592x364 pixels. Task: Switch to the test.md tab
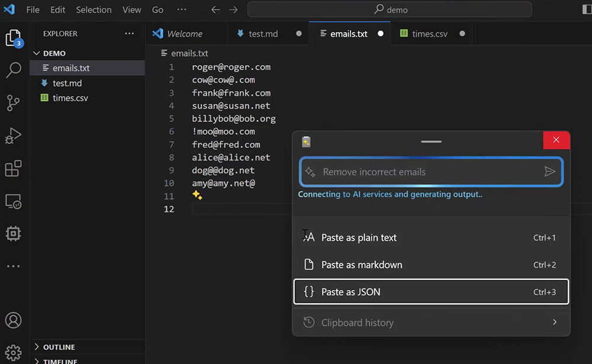263,34
